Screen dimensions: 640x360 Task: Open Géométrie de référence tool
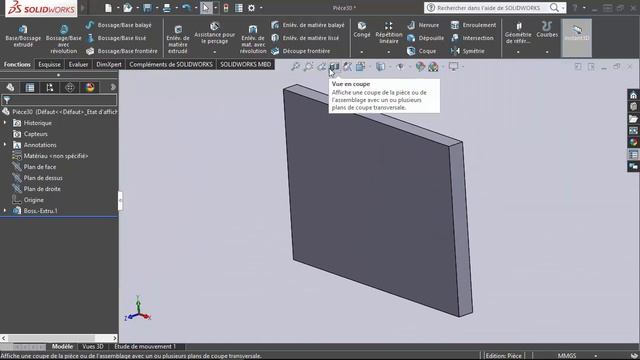coord(518,33)
